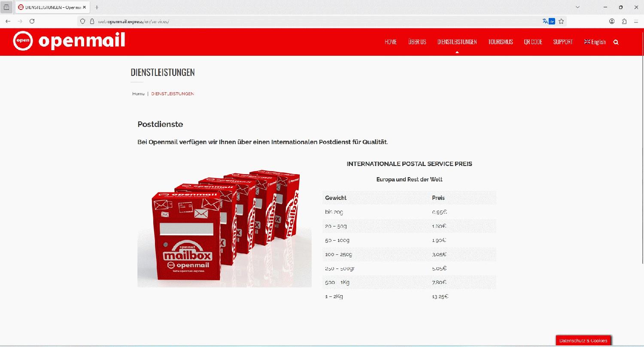644x347 pixels.
Task: Go to the QR CODE page
Action: [533, 42]
